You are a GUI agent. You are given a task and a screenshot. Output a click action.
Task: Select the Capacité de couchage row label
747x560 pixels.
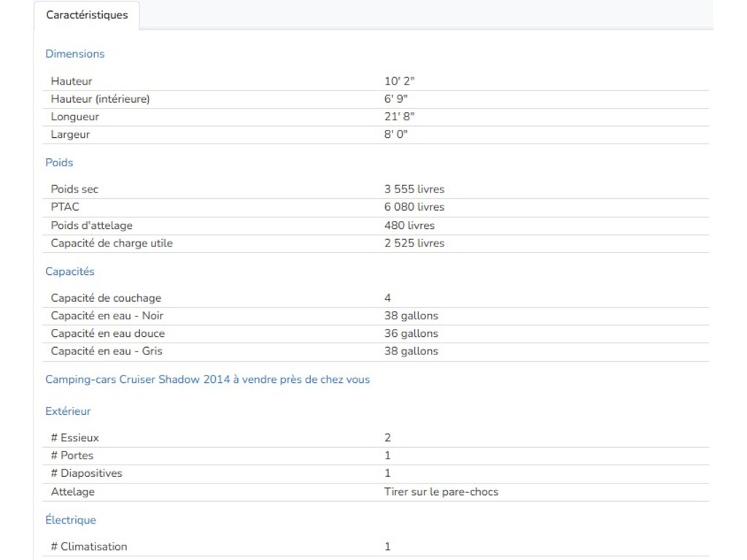point(106,298)
